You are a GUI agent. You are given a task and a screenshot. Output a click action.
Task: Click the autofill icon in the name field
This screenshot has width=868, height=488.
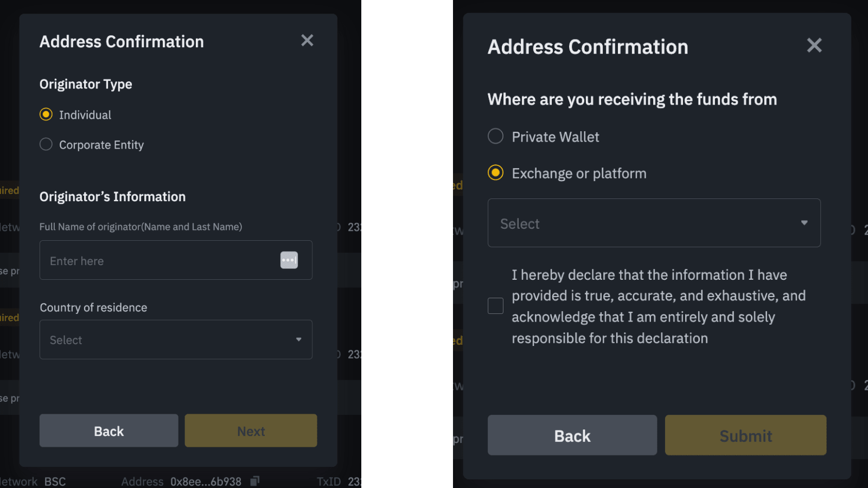(x=289, y=260)
